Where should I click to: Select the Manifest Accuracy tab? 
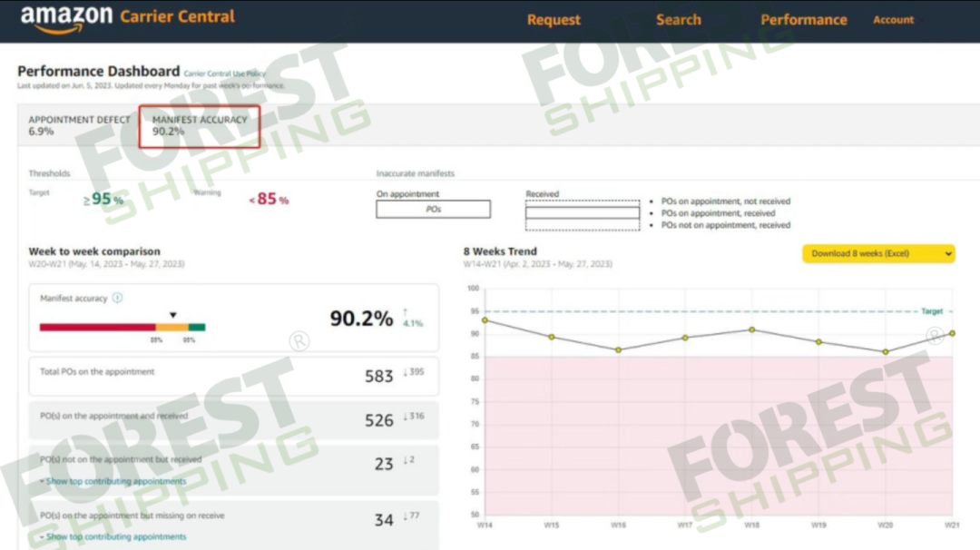(x=200, y=125)
